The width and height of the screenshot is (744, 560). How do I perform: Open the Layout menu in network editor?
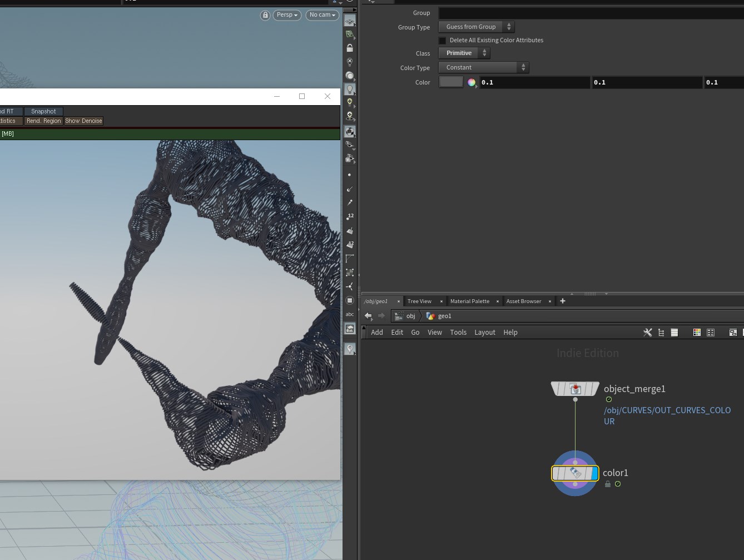(x=484, y=333)
